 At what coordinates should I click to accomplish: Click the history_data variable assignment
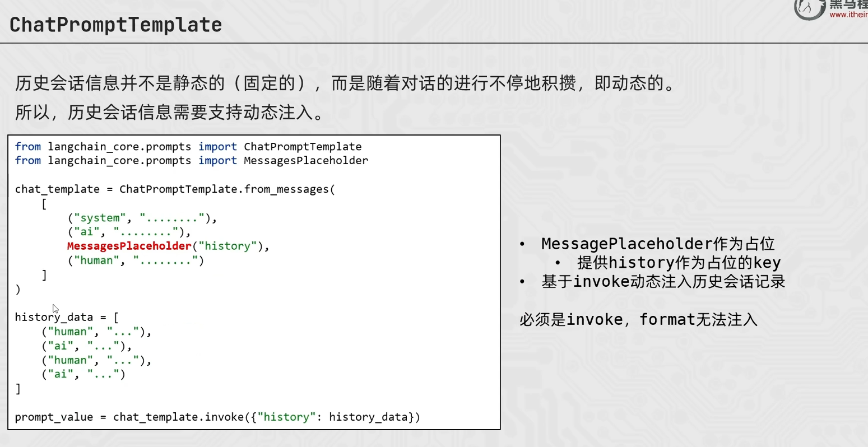coord(67,317)
